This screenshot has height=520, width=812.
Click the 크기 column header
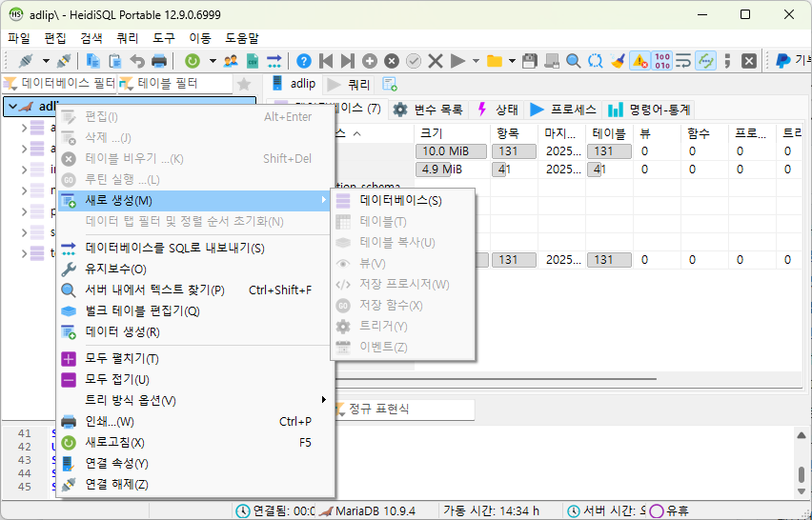tap(452, 133)
